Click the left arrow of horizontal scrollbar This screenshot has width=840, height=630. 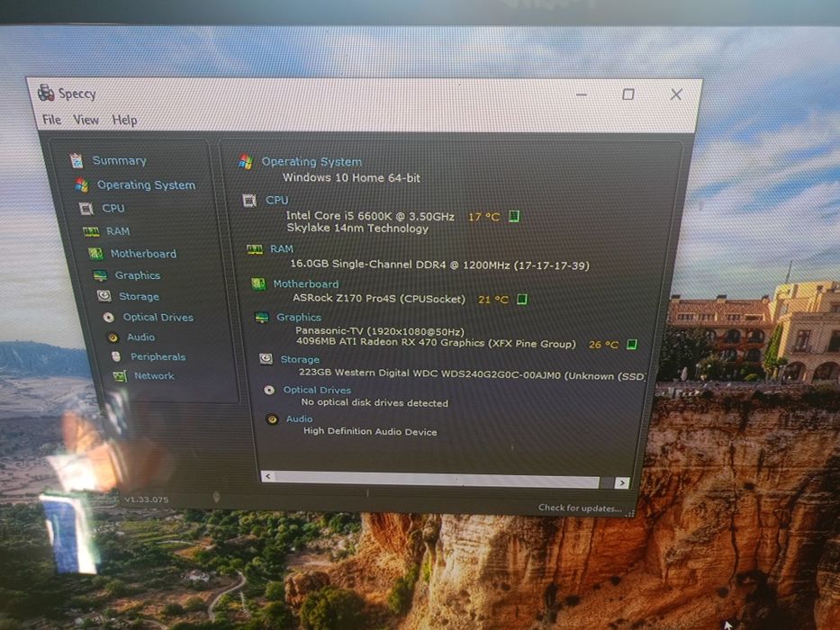(x=268, y=476)
